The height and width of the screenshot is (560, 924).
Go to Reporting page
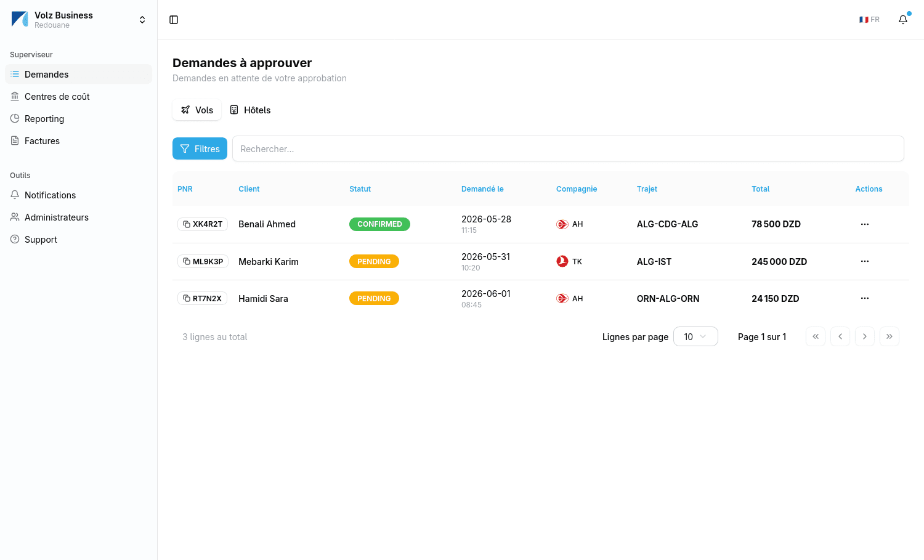pyautogui.click(x=78, y=118)
